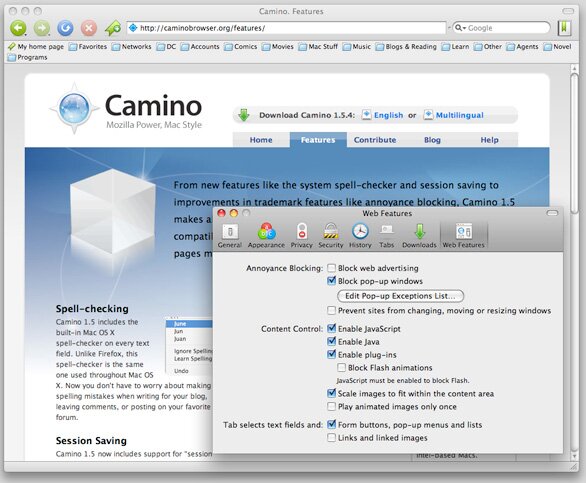The image size is (586, 483).
Task: Open the History preferences pane
Action: click(360, 236)
